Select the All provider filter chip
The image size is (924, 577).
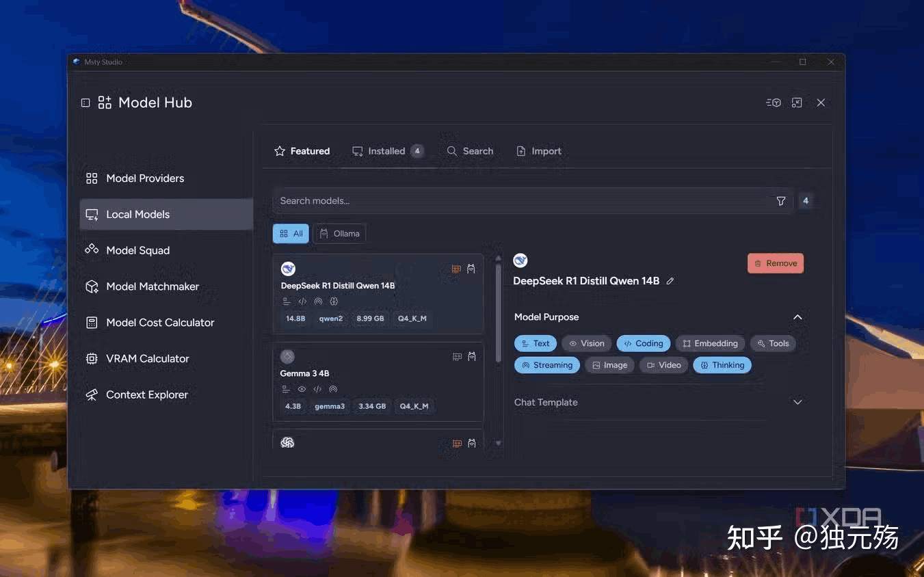[291, 234]
